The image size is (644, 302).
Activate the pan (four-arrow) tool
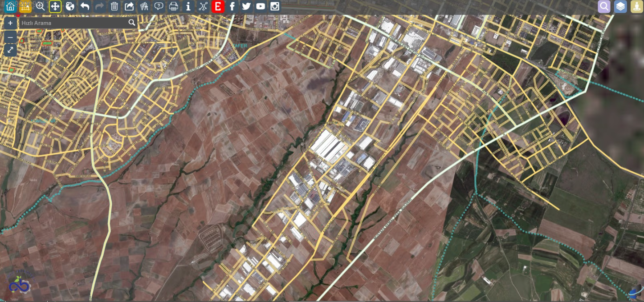[55, 6]
